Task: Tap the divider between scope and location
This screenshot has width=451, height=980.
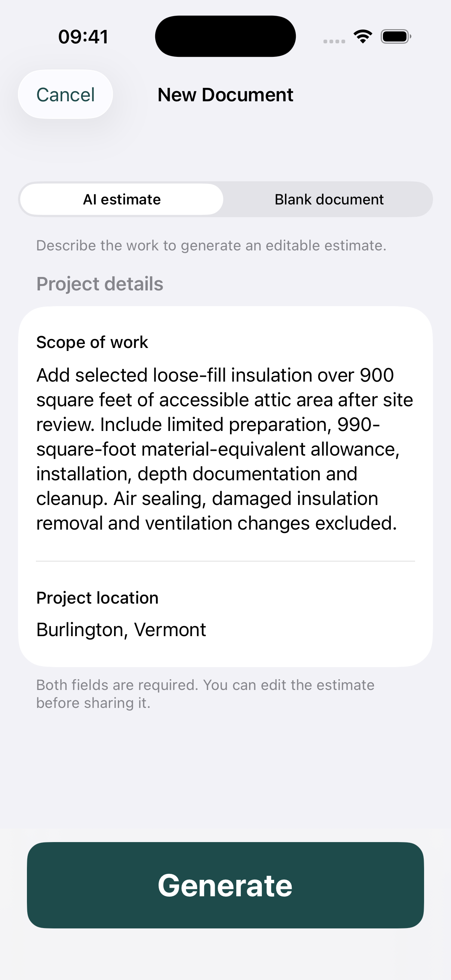Action: (225, 561)
